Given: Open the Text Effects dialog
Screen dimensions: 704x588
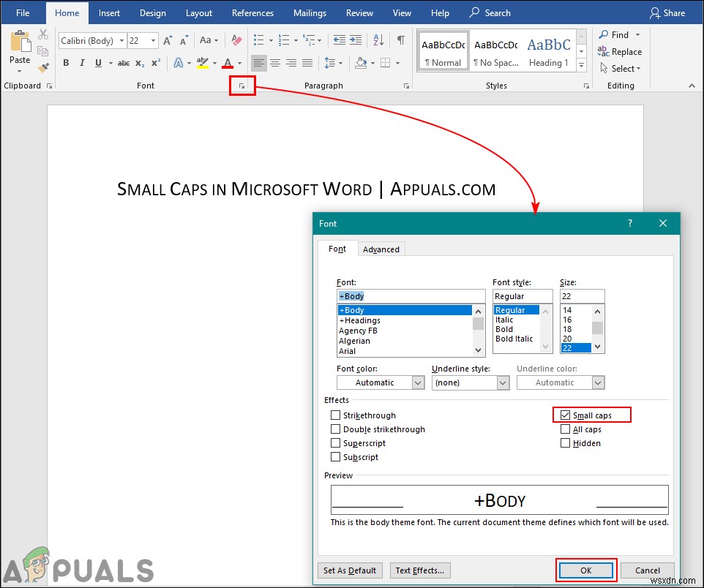Looking at the screenshot, I should [420, 570].
